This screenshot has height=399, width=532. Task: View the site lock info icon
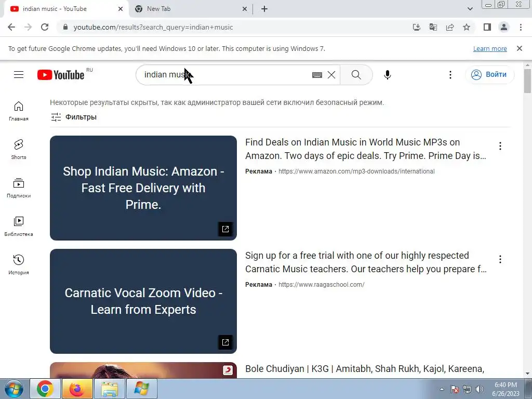65,27
